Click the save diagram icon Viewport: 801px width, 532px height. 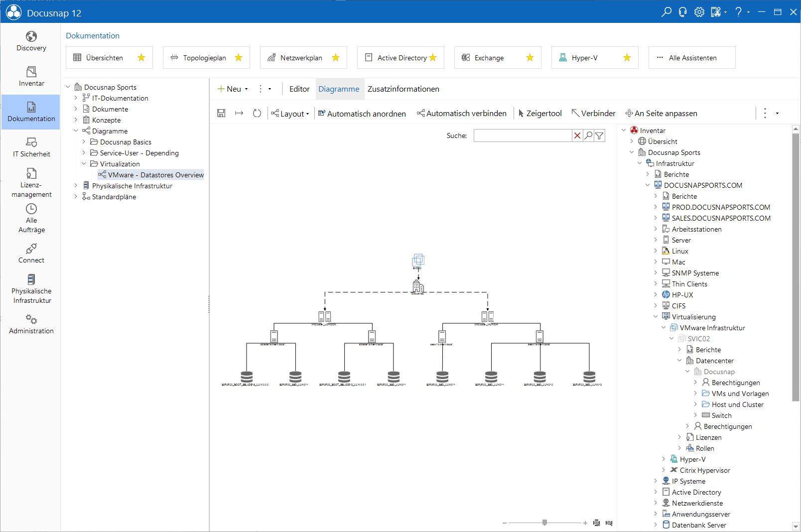[221, 114]
